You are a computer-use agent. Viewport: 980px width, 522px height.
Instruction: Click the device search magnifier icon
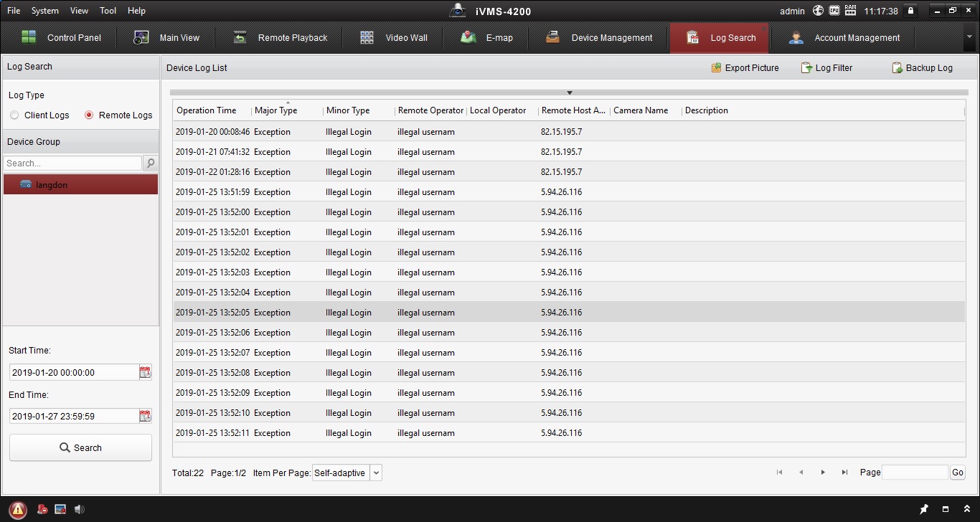[151, 163]
